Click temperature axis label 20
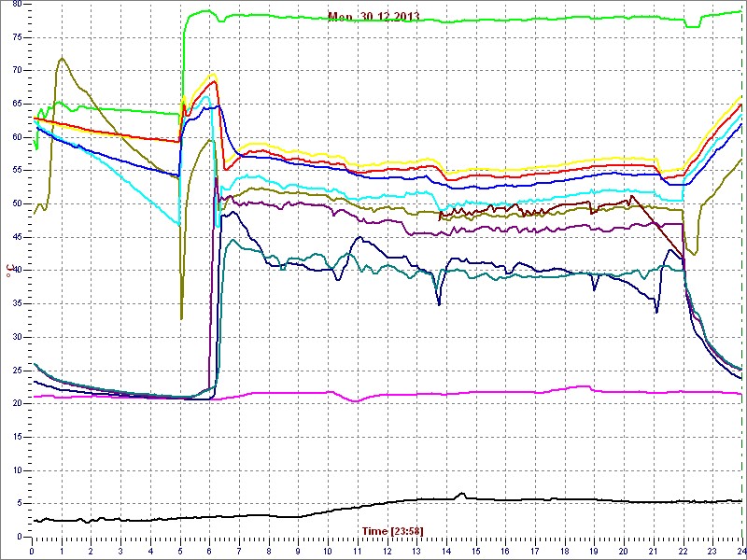 point(16,404)
